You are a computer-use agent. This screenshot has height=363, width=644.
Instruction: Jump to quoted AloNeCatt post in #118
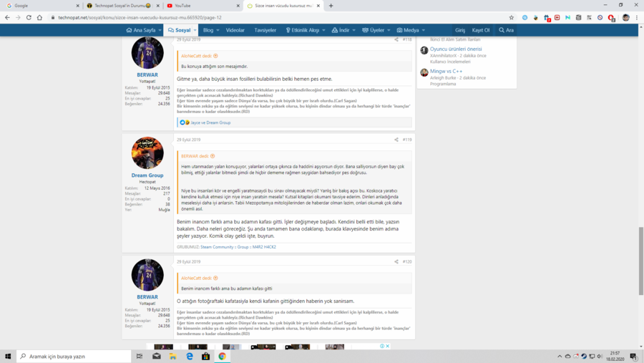click(x=215, y=56)
